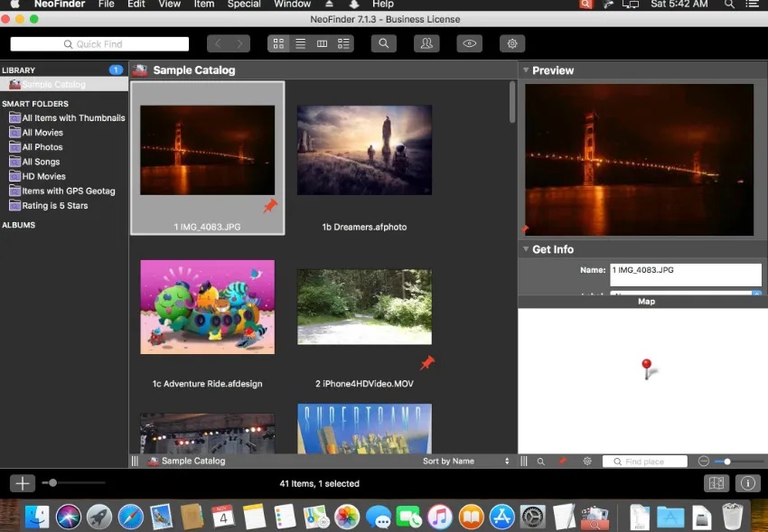Switch to list view
The width and height of the screenshot is (768, 532).
point(300,43)
